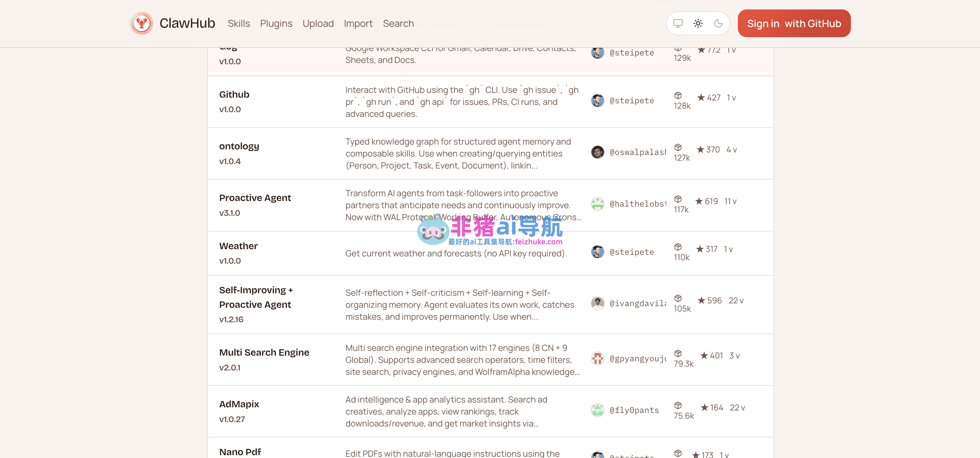Open the Multi Search Engine skill
The width and height of the screenshot is (980, 458).
(264, 352)
